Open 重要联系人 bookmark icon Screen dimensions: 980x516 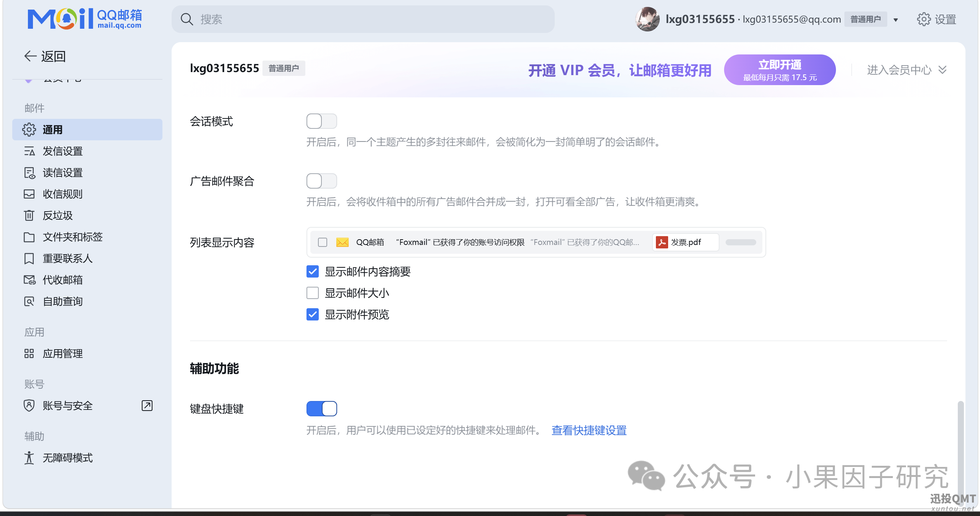(29, 258)
